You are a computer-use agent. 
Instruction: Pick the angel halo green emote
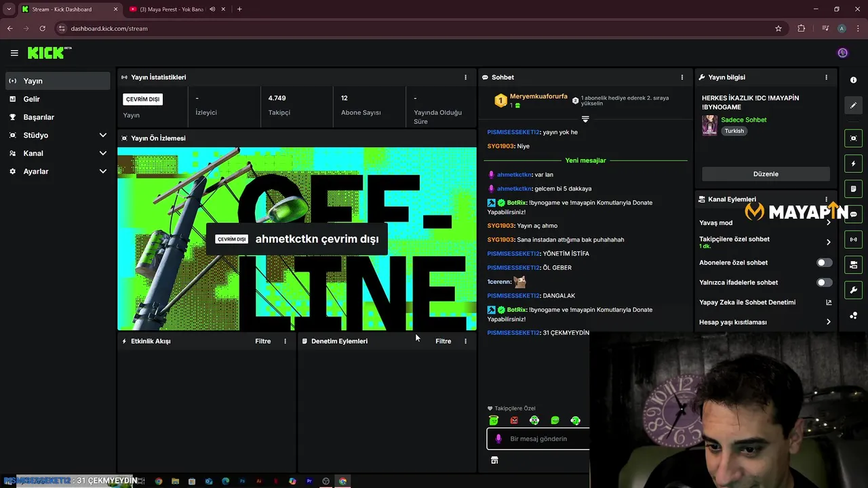tap(493, 420)
